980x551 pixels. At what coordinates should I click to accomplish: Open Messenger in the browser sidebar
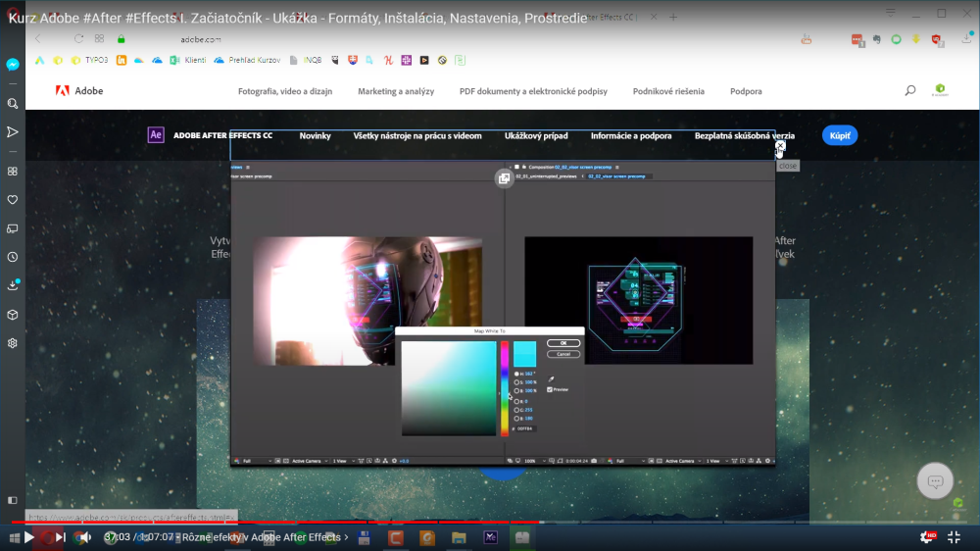[13, 64]
